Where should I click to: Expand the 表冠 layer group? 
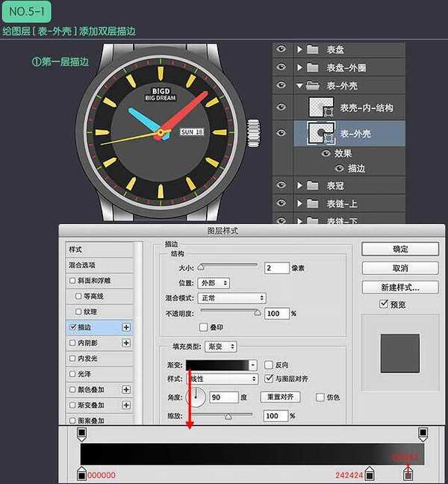299,184
